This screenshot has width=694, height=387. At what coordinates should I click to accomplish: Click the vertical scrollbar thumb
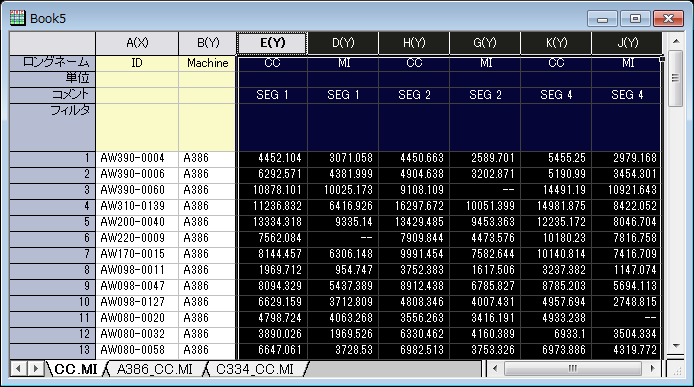point(675,78)
